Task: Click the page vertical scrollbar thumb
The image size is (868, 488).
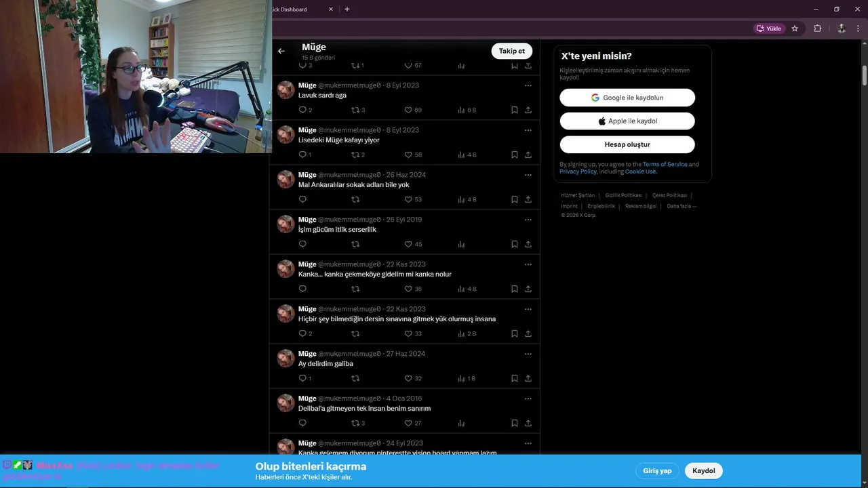Action: [865, 75]
